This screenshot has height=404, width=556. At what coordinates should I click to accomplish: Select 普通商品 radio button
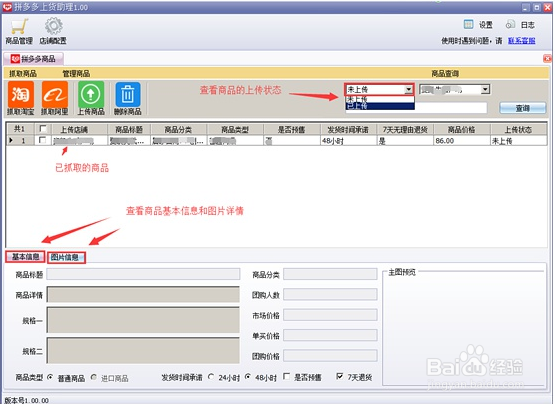click(x=50, y=377)
